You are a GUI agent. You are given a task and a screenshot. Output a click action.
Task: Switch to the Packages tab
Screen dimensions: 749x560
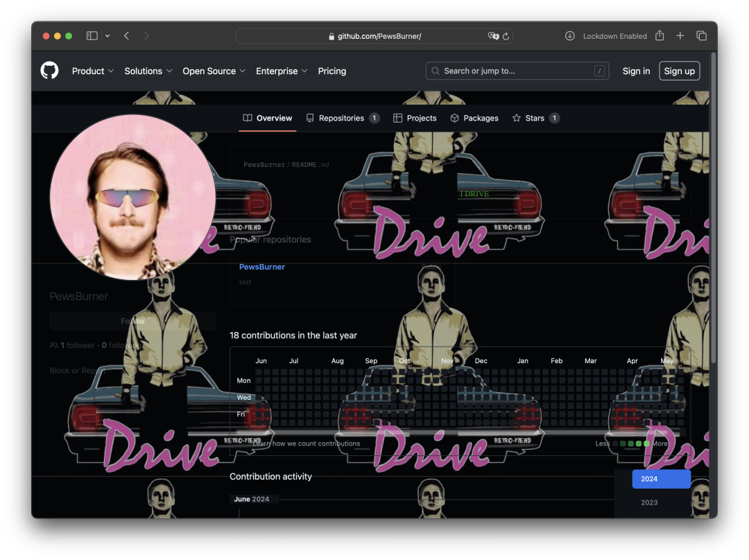point(474,118)
